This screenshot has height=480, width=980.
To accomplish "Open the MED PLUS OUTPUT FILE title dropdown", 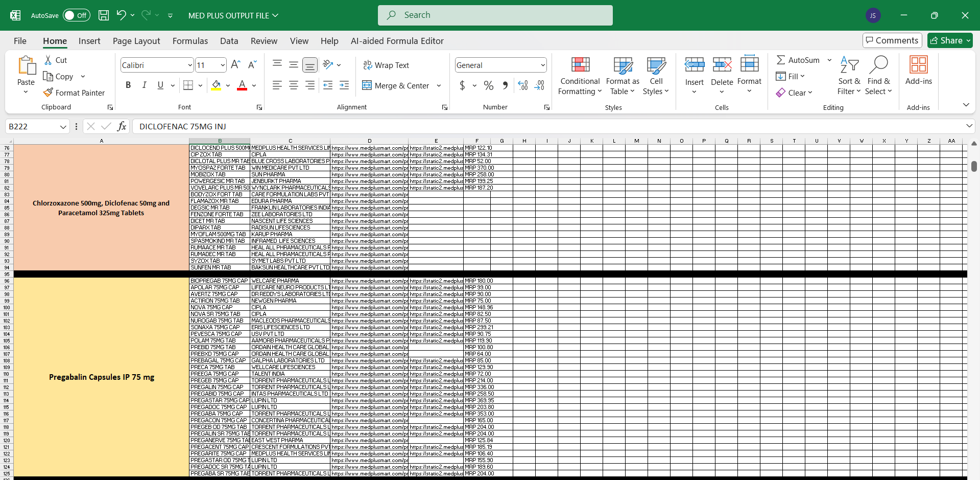I will 233,15.
